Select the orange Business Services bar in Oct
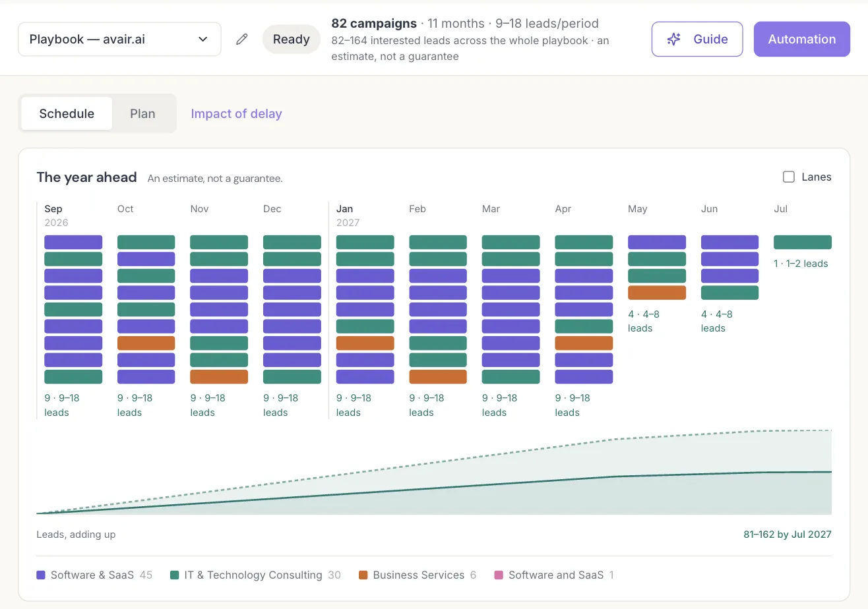 (146, 343)
